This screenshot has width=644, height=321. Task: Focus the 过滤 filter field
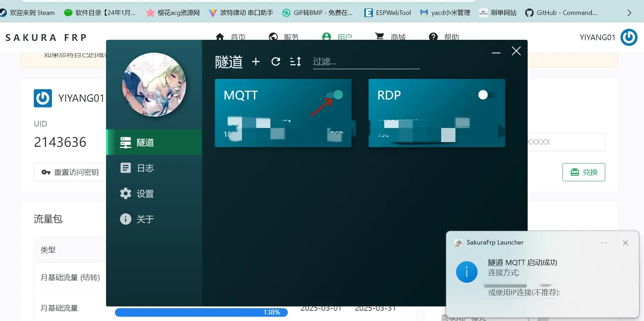tap(366, 62)
